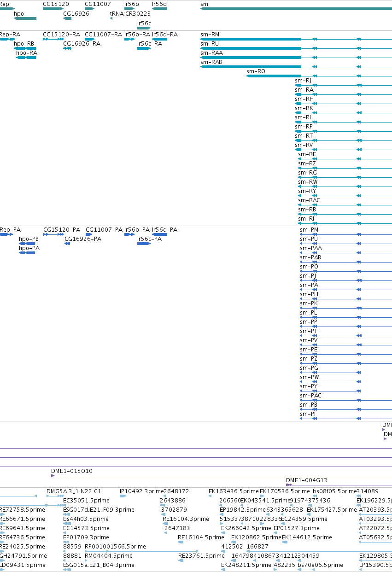The height and width of the screenshot is (572, 392).
Task: Open the Ir56c-RA transcript
Action: point(144,48)
